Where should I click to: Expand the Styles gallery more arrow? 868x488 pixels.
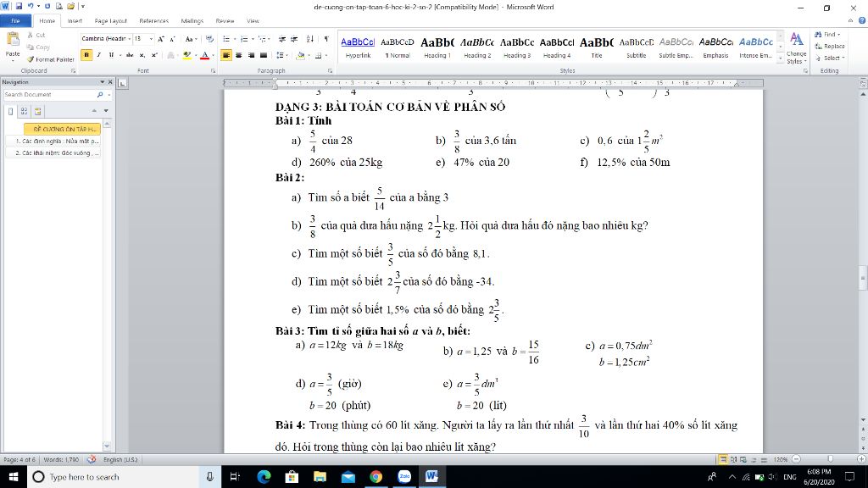pos(781,58)
